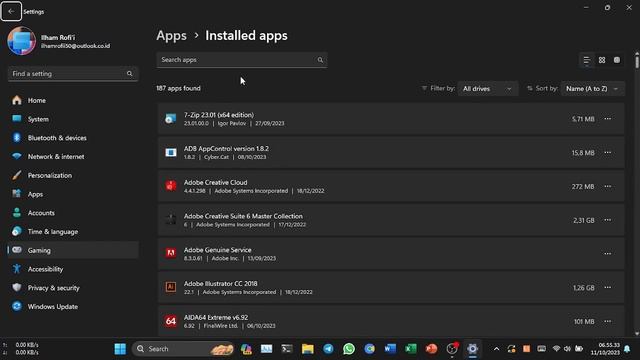The image size is (640, 360).
Task: Open PowerPoint from the taskbar
Action: [431, 349]
